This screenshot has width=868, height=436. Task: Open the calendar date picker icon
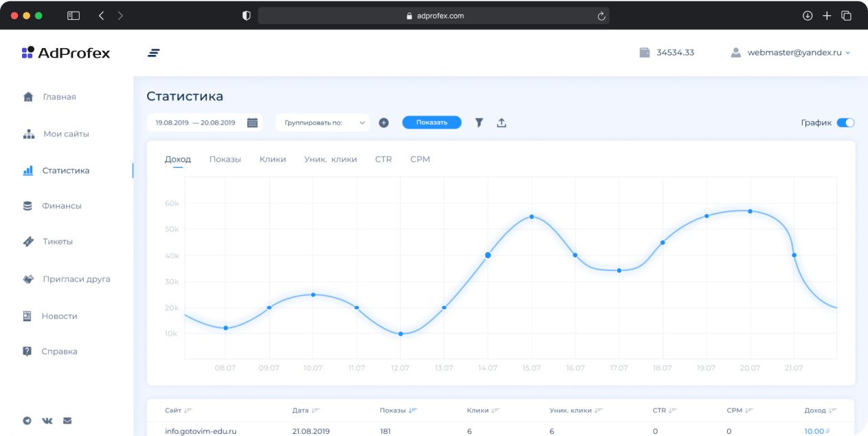(x=252, y=122)
